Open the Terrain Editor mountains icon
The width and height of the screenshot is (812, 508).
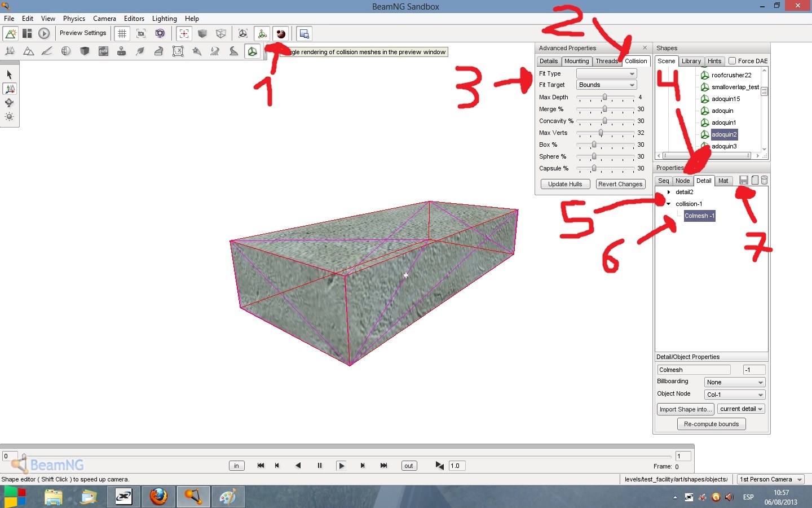(28, 51)
